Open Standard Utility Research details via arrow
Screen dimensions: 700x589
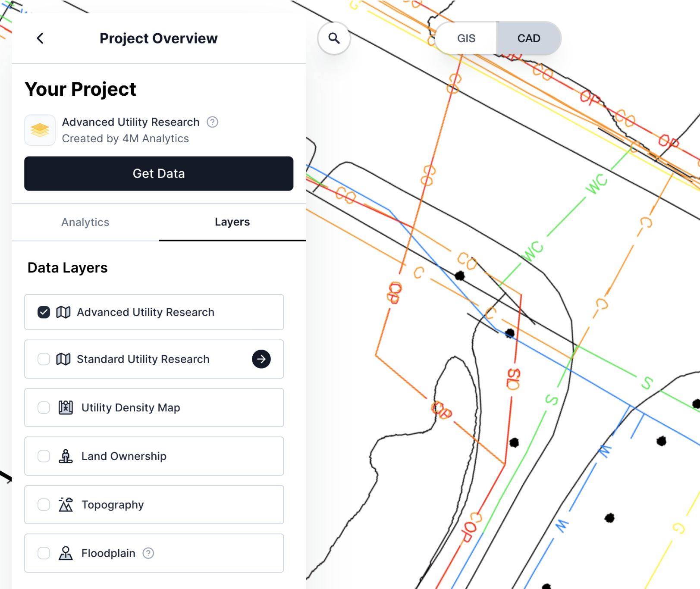261,359
